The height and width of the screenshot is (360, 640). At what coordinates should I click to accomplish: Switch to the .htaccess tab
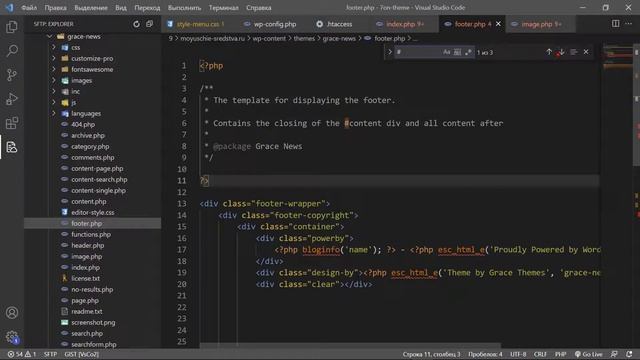339,24
